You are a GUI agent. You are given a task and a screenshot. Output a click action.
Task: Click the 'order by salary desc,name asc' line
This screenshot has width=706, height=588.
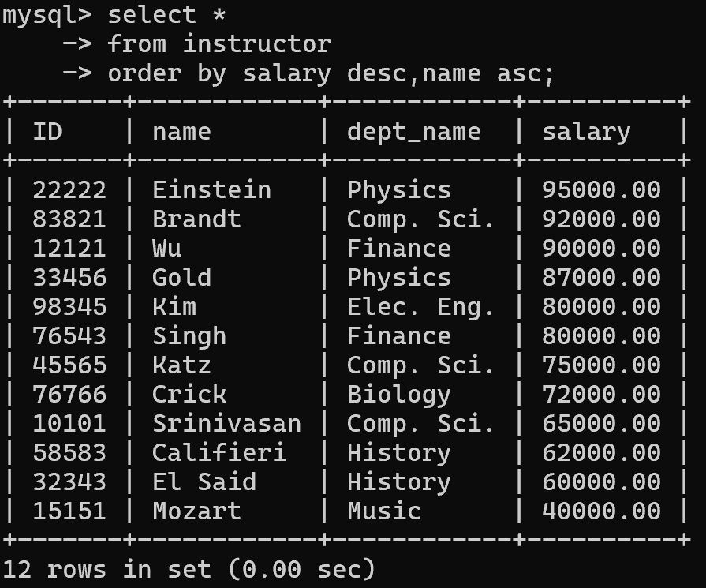331,73
